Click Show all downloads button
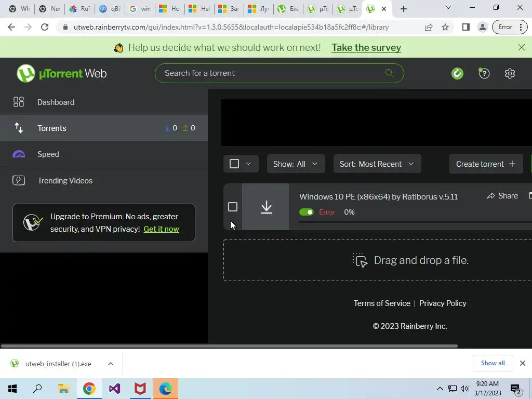The image size is (532, 399). pyautogui.click(x=493, y=363)
